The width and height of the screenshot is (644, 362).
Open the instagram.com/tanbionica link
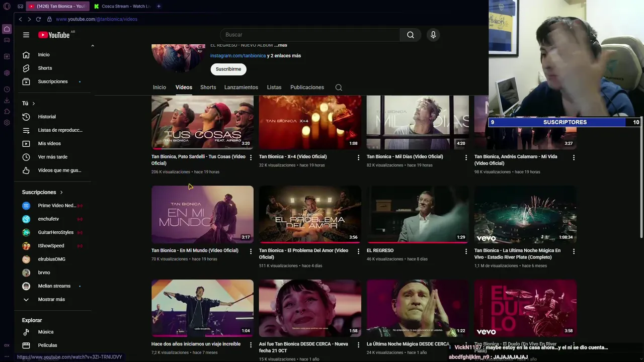coord(238,56)
